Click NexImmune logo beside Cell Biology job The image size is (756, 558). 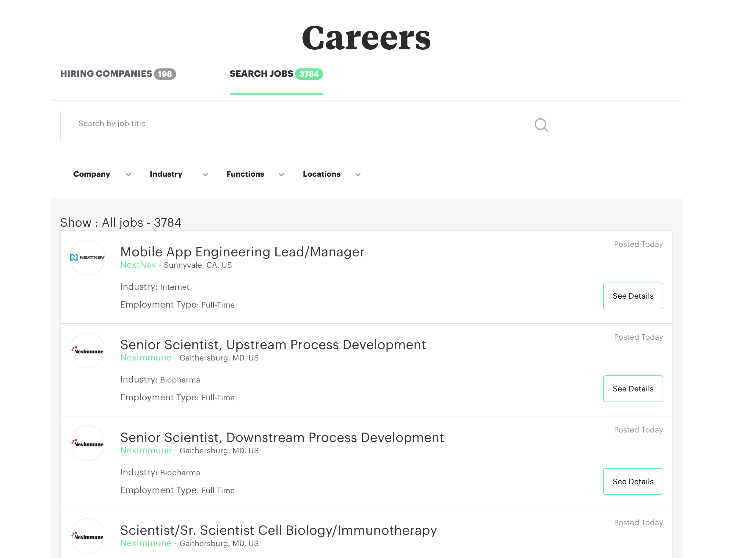click(x=87, y=536)
